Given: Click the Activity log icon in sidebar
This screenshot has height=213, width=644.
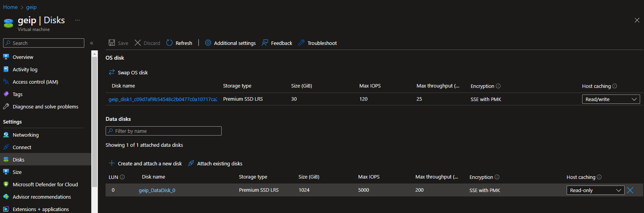Looking at the screenshot, I should (x=6, y=69).
